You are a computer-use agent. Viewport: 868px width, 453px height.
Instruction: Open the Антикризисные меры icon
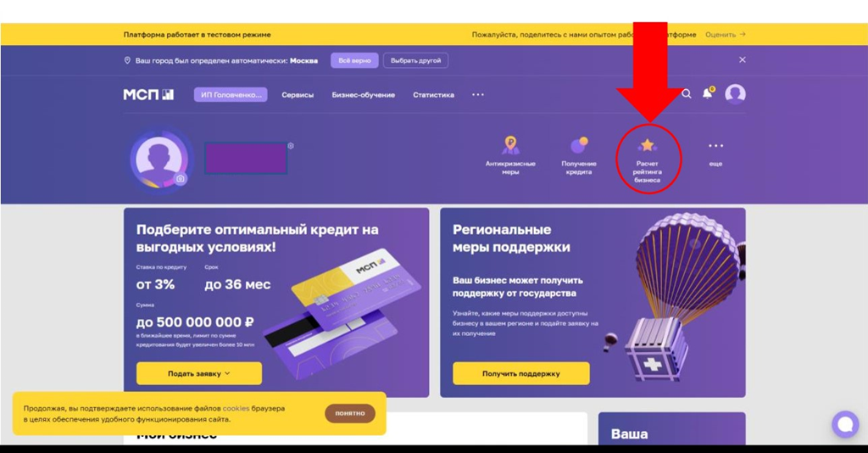(x=510, y=145)
